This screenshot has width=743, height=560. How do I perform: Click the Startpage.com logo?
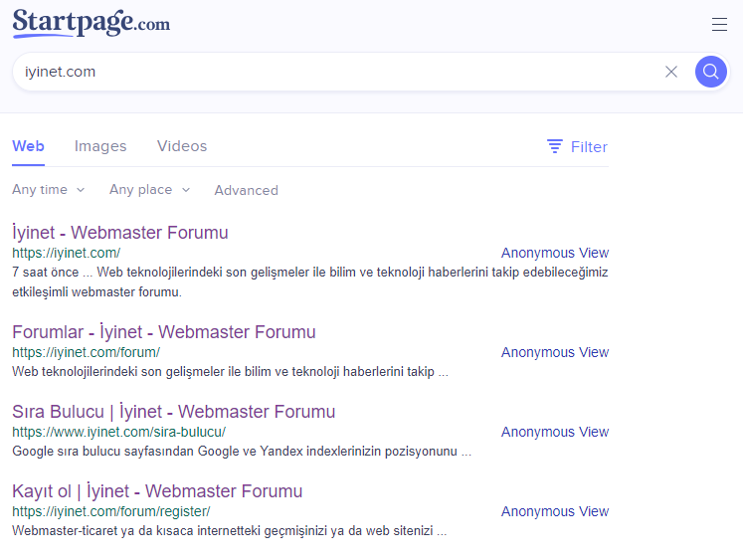tap(91, 23)
